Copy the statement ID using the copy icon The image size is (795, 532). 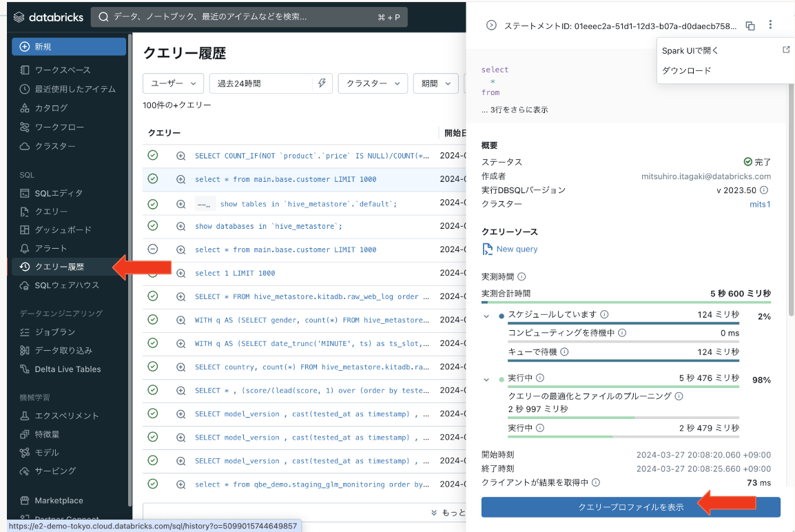[x=750, y=25]
